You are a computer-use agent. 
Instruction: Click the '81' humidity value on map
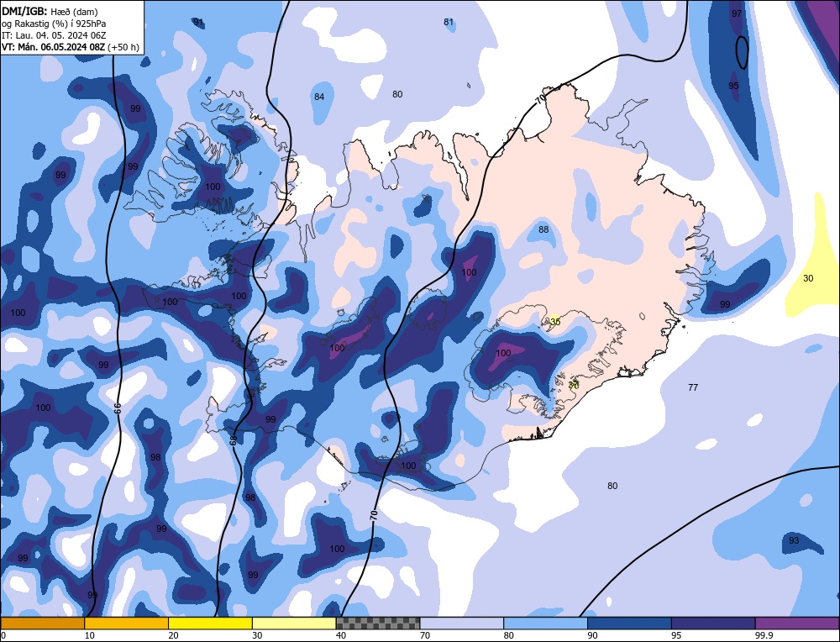pyautogui.click(x=449, y=22)
